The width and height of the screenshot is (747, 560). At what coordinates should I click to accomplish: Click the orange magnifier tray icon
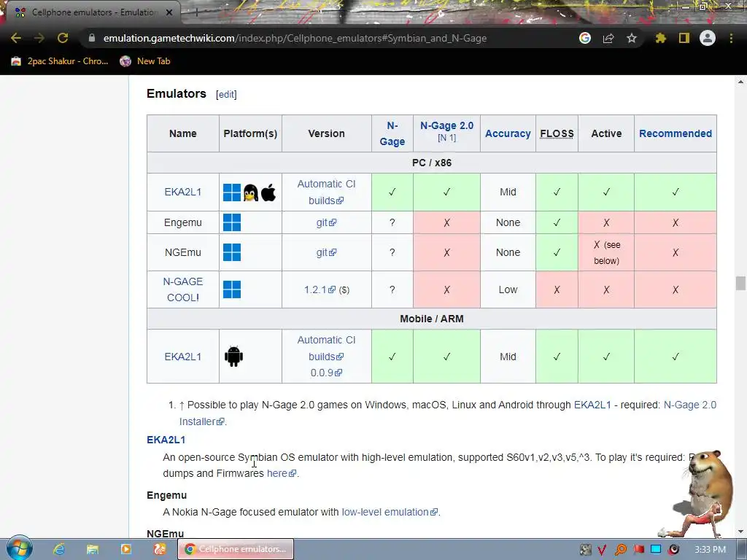point(620,550)
